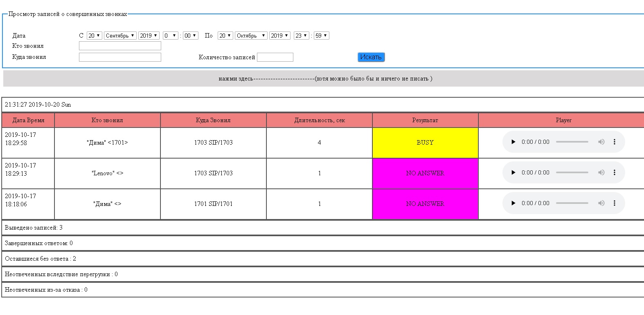This screenshot has width=644, height=315.
Task: Focus the 'Куда звонил' input field
Action: tap(120, 57)
